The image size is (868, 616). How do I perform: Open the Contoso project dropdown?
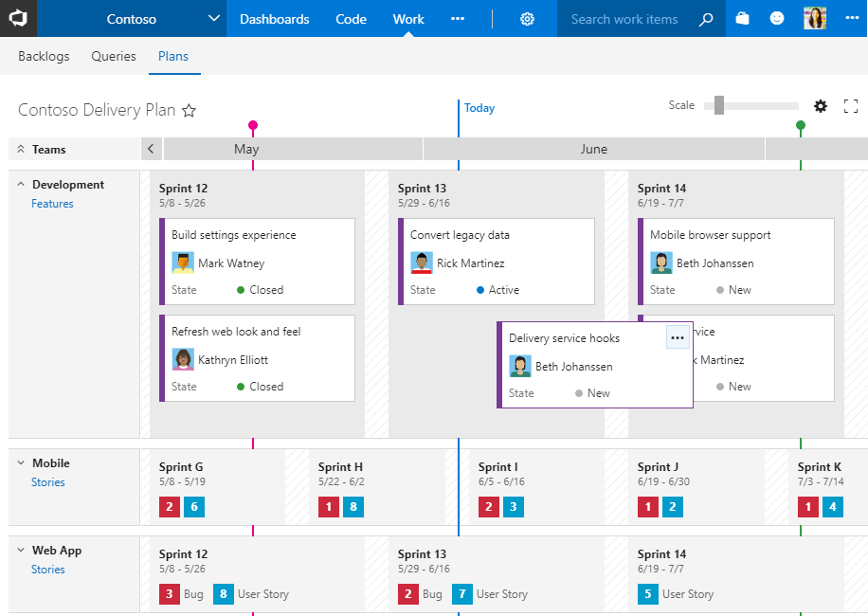213,19
